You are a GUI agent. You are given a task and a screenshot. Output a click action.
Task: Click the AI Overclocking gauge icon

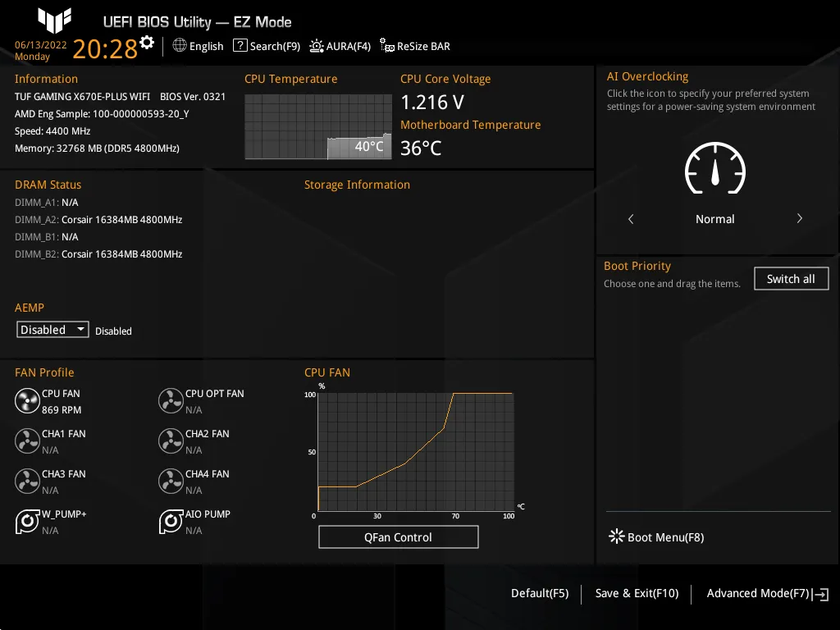[x=714, y=169]
